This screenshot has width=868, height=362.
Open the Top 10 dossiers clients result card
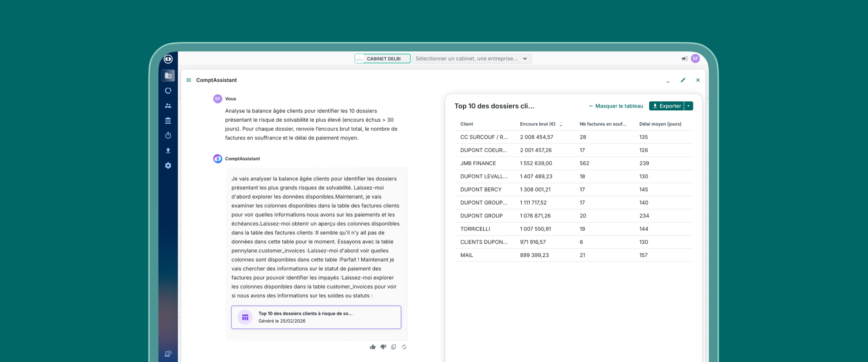coord(316,317)
